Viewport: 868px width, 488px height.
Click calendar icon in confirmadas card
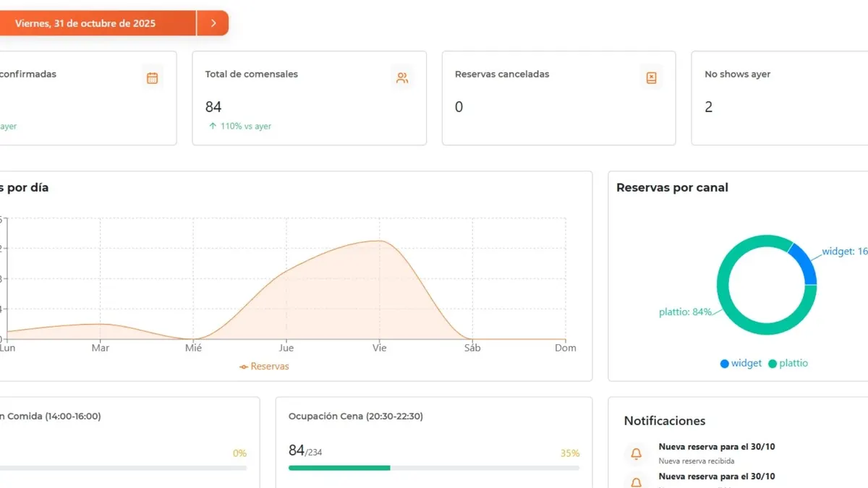pos(152,78)
